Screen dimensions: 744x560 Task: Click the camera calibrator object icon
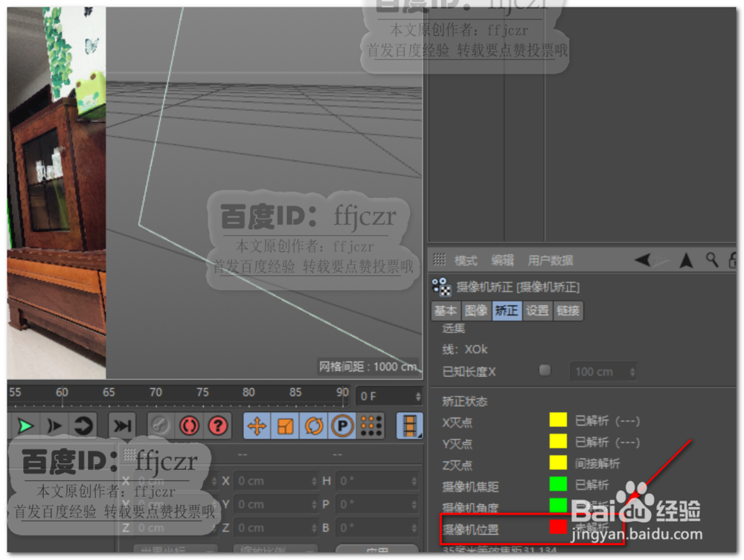pos(441,287)
